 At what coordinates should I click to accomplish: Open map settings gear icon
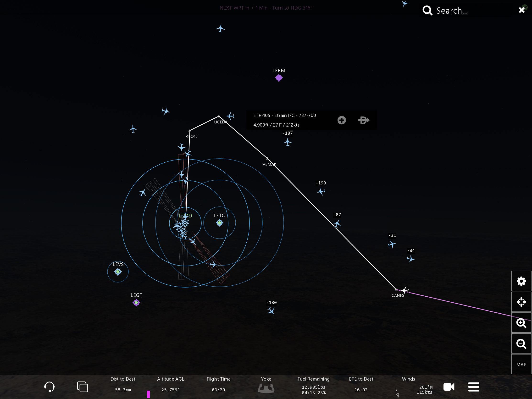(521, 281)
